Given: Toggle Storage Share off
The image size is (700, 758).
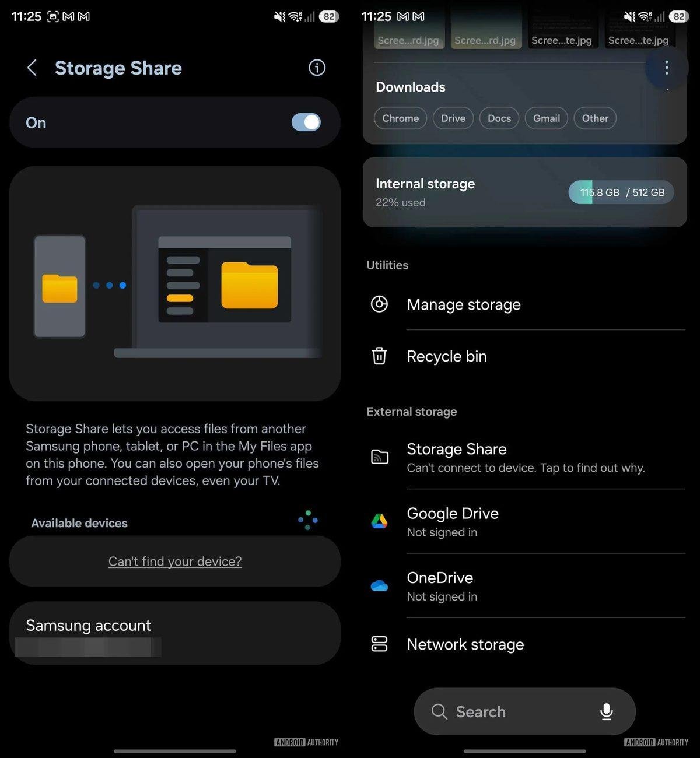Looking at the screenshot, I should 306,122.
